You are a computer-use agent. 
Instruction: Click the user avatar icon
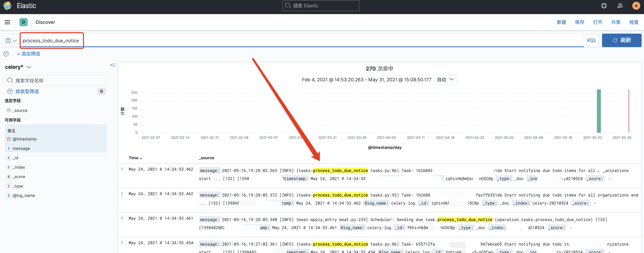click(636, 6)
